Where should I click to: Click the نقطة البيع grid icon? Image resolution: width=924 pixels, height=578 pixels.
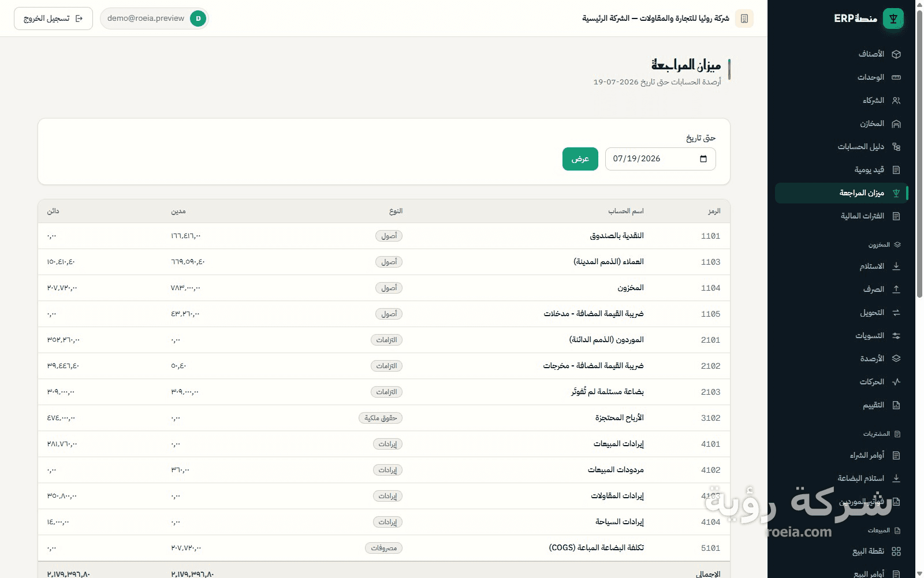click(x=896, y=551)
